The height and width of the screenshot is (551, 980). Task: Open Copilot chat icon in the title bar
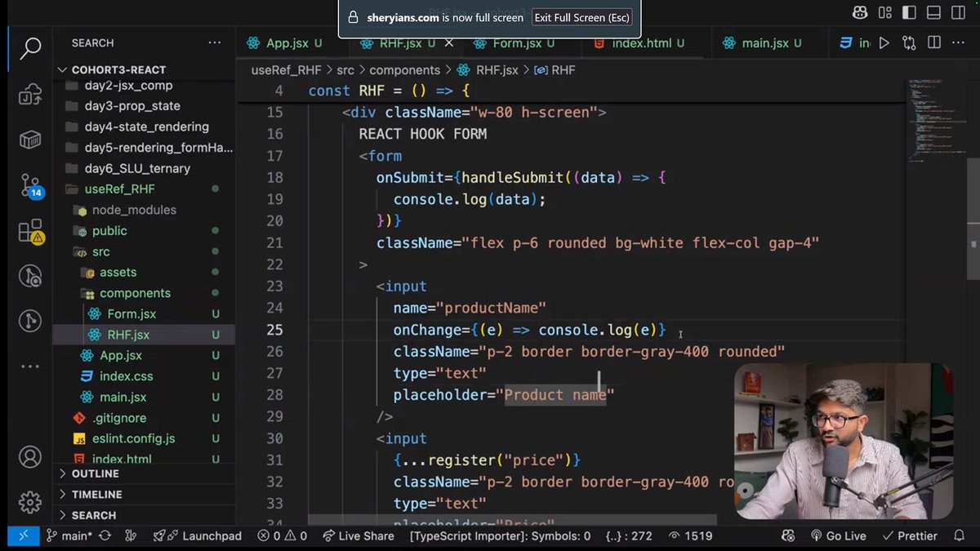[x=860, y=12]
